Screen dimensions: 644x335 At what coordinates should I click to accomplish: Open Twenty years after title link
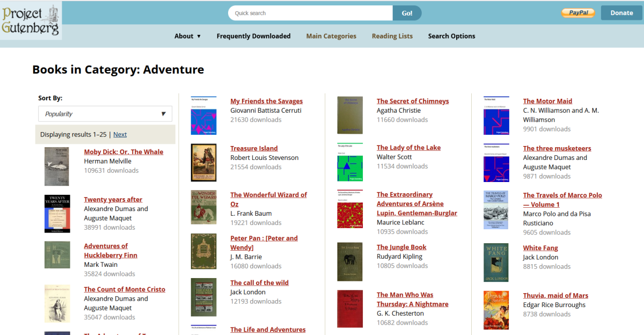(113, 199)
